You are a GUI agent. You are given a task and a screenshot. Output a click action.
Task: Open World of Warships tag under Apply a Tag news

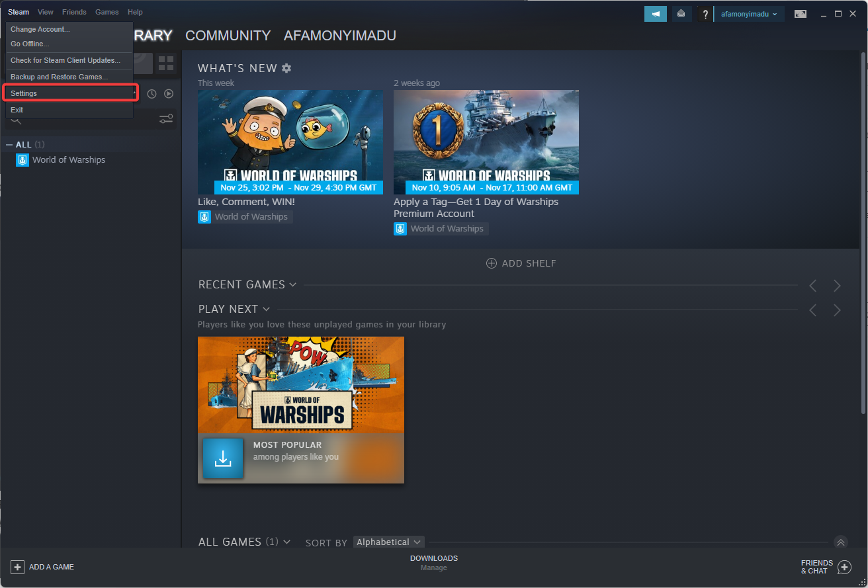click(x=441, y=229)
